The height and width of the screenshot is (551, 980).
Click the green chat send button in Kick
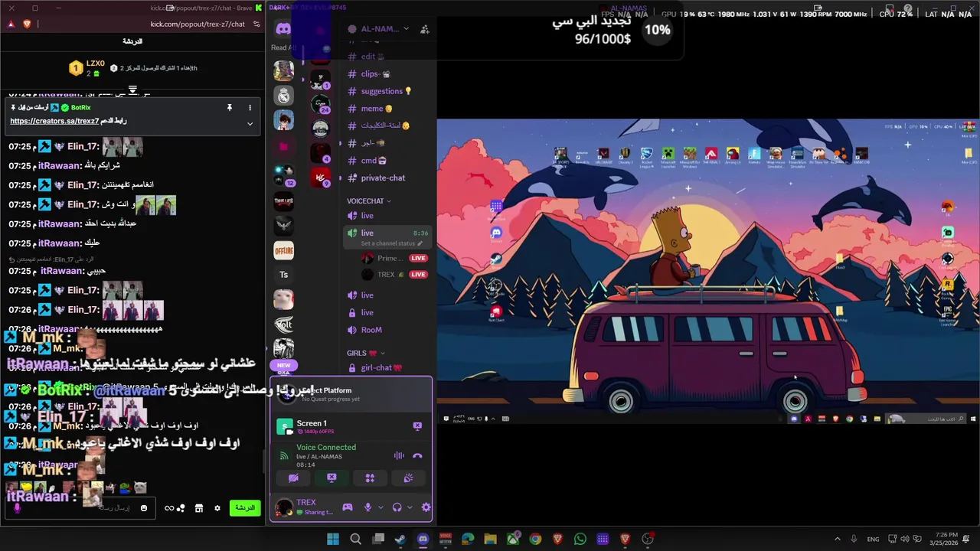(x=245, y=507)
